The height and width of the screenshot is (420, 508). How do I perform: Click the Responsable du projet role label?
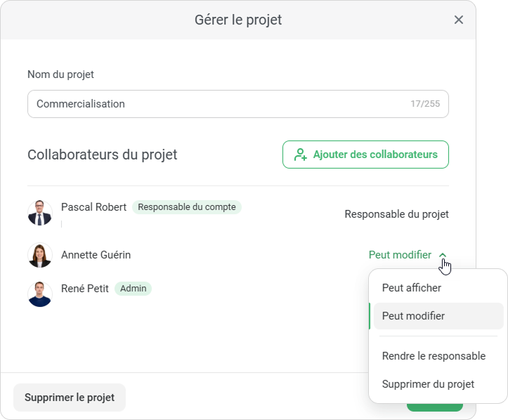[x=396, y=214]
